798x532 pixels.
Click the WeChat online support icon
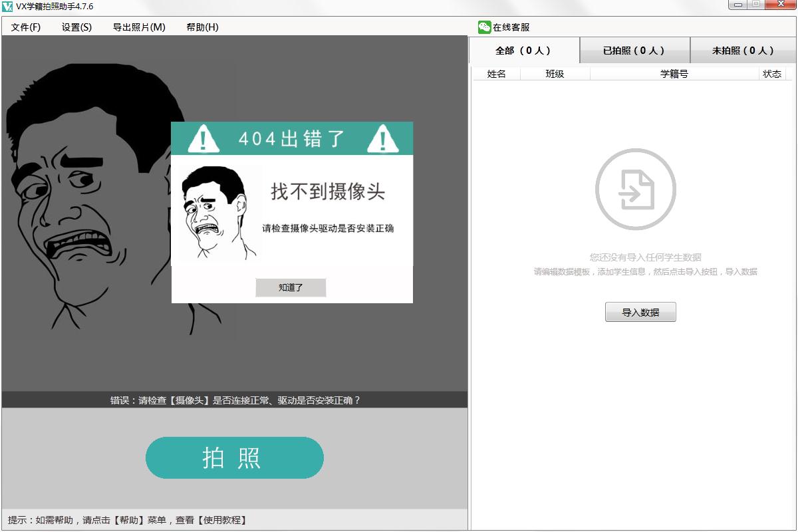point(484,27)
